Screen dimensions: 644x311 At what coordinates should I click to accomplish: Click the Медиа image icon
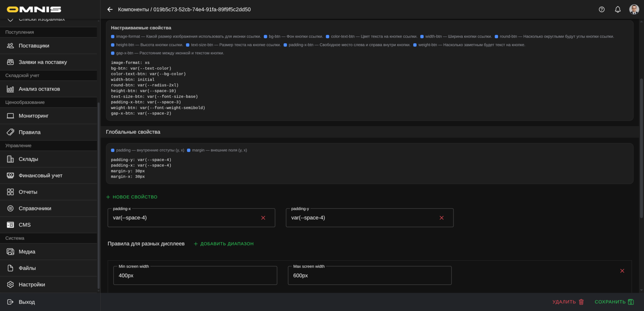pos(10,252)
